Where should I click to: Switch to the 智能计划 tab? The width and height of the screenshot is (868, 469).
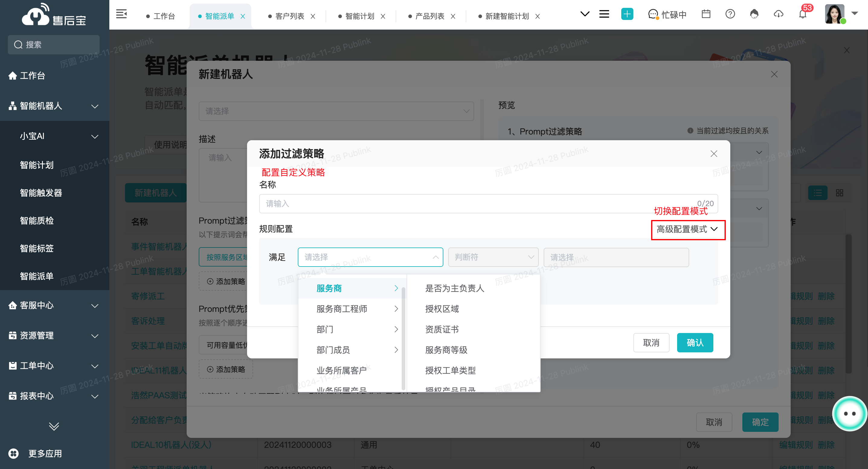click(359, 16)
